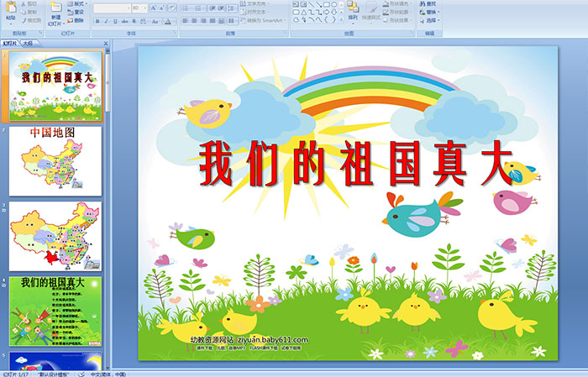Image resolution: width=588 pixels, height=377 pixels.
Task: Click the Copy (复制) icon
Action: (24, 12)
